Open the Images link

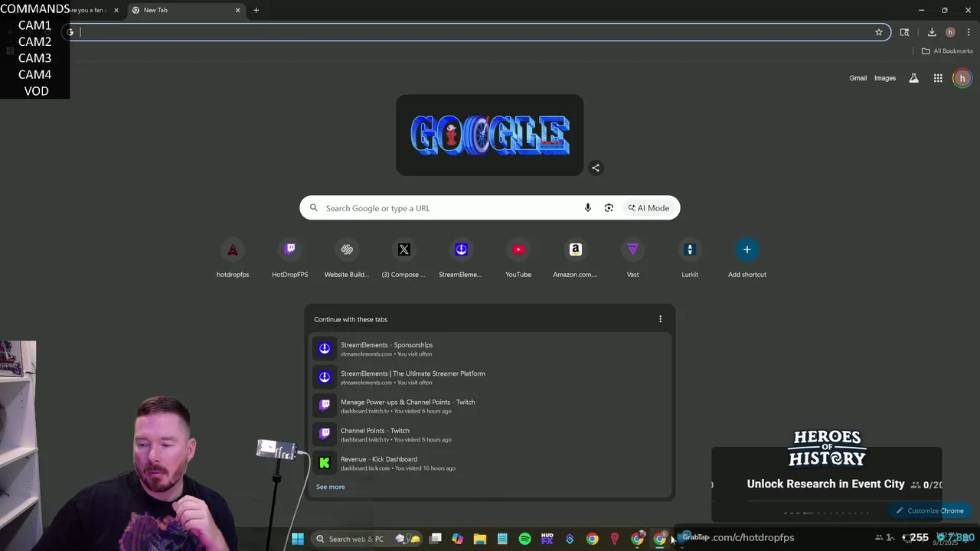[885, 78]
